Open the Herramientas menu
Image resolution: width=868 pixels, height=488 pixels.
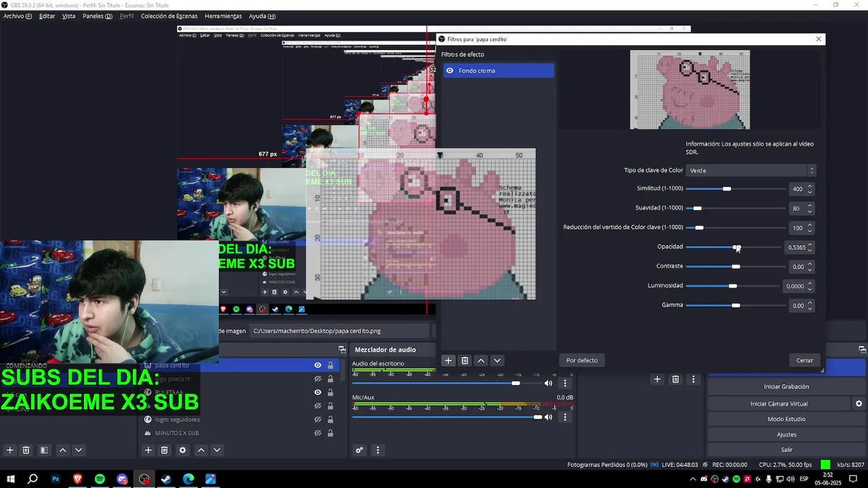[223, 16]
